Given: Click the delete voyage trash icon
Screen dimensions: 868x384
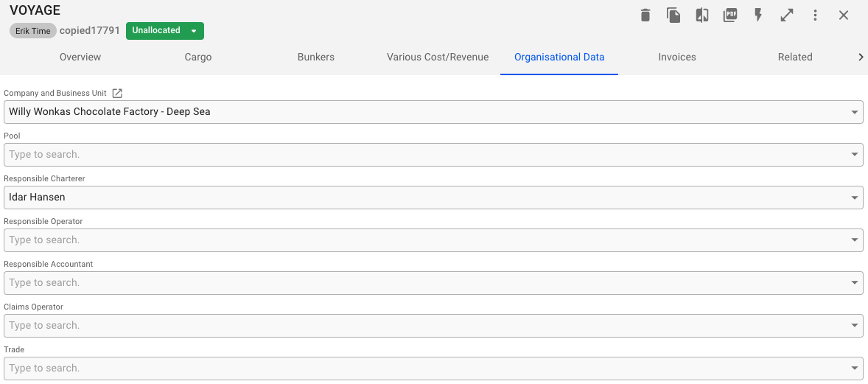Looking at the screenshot, I should [x=645, y=15].
